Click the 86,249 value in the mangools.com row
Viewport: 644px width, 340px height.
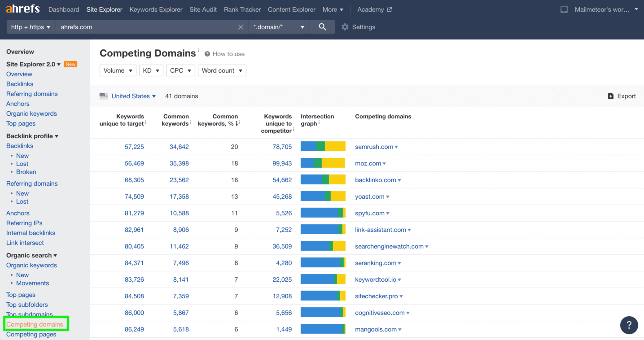point(134,329)
